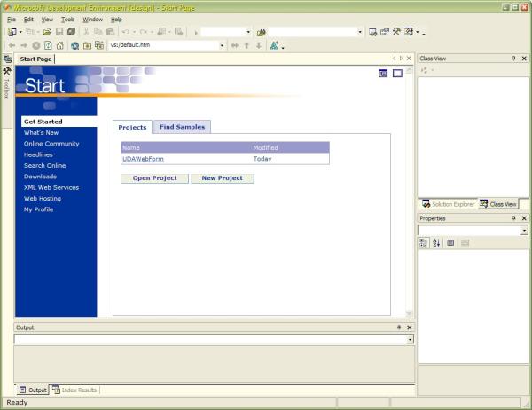This screenshot has width=532, height=410.
Task: Open dropdown next to Class View toolbar icon
Action: click(x=418, y=32)
